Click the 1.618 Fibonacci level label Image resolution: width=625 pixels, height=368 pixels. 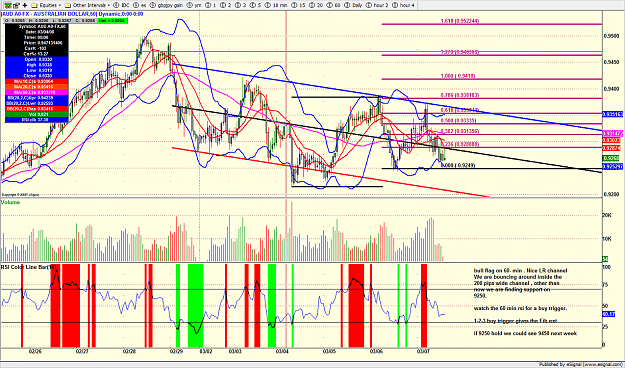tap(460, 21)
